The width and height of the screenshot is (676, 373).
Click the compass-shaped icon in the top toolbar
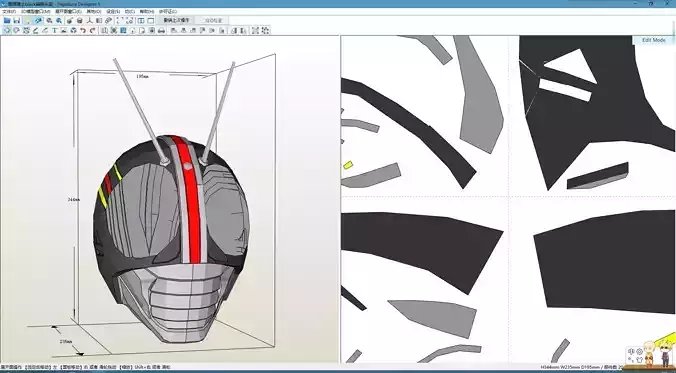click(89, 20)
